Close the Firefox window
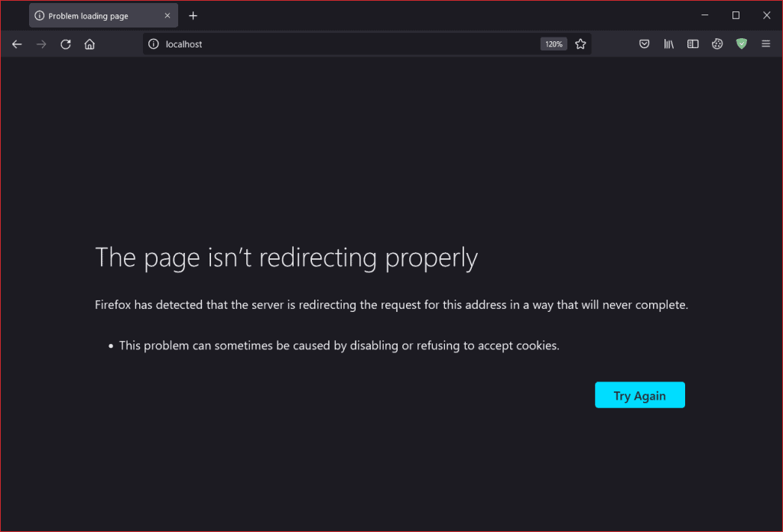Screen dimensions: 783x532 point(766,15)
